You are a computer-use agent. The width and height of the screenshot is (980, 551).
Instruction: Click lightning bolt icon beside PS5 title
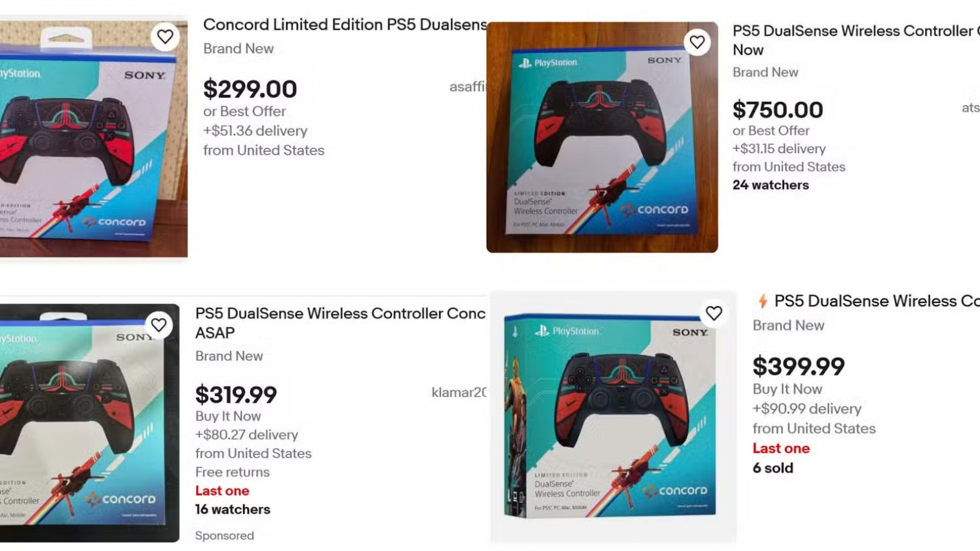point(763,301)
